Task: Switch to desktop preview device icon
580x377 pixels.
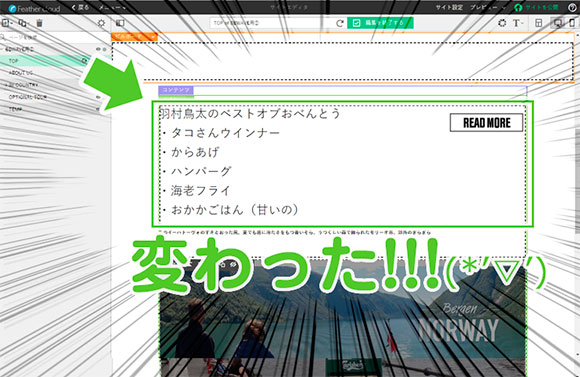Action: pyautogui.click(x=557, y=23)
